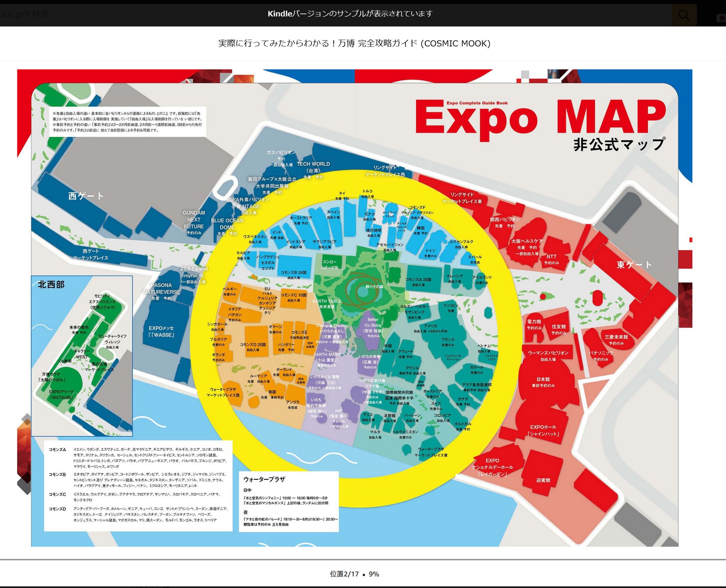726x588 pixels.
Task: Click the 東ゲート label on map
Action: [633, 264]
